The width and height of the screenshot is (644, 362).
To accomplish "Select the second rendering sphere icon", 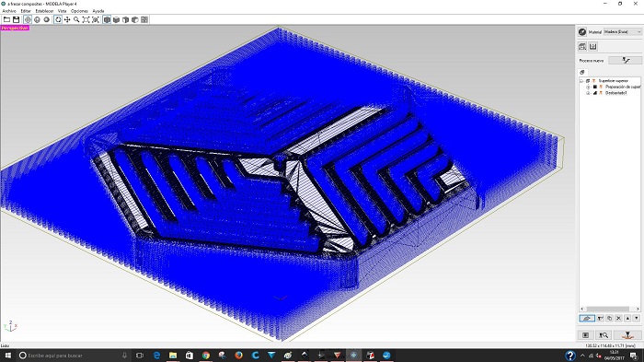I will [x=37, y=19].
